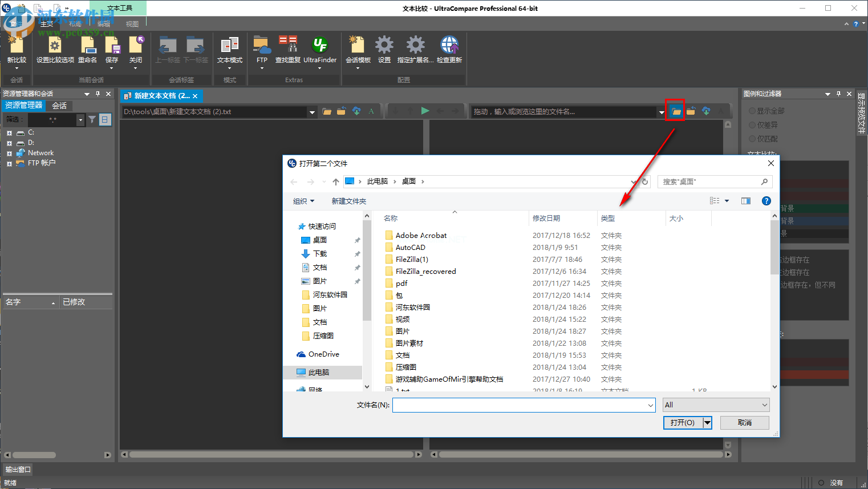Click the list view icon beside filter funnel
Screen dimensions: 868x489
[105, 119]
